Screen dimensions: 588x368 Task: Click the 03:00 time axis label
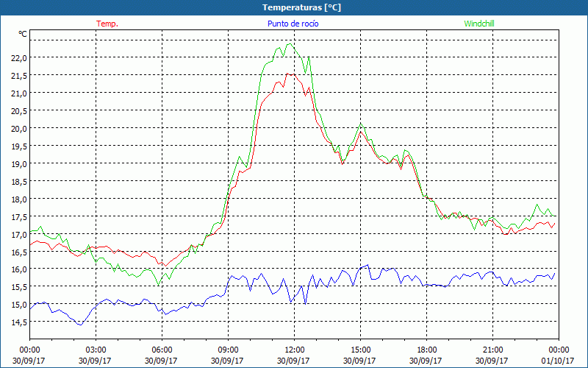(96, 350)
